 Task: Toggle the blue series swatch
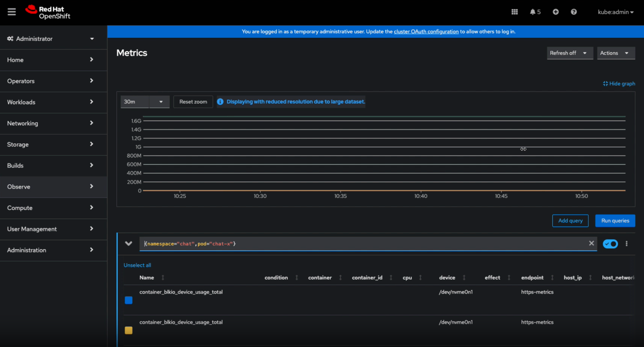pyautogui.click(x=129, y=300)
